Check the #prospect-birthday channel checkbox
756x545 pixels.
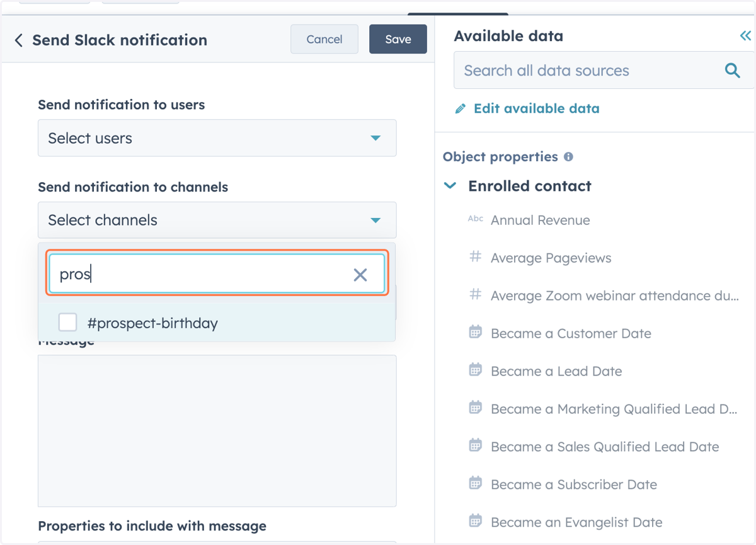point(67,323)
